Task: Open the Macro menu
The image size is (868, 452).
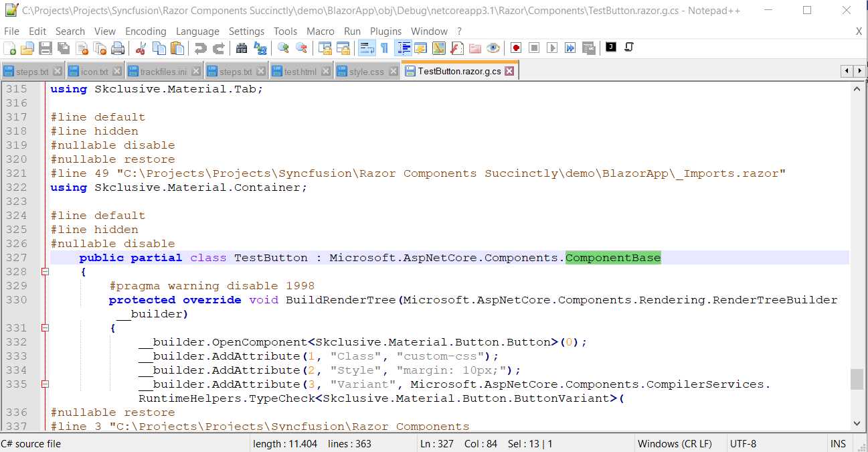Action: point(320,31)
